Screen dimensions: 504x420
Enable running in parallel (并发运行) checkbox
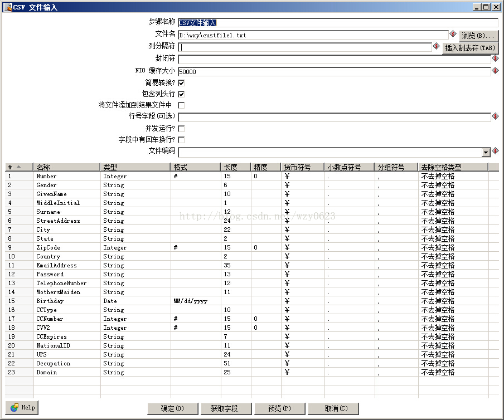(181, 129)
